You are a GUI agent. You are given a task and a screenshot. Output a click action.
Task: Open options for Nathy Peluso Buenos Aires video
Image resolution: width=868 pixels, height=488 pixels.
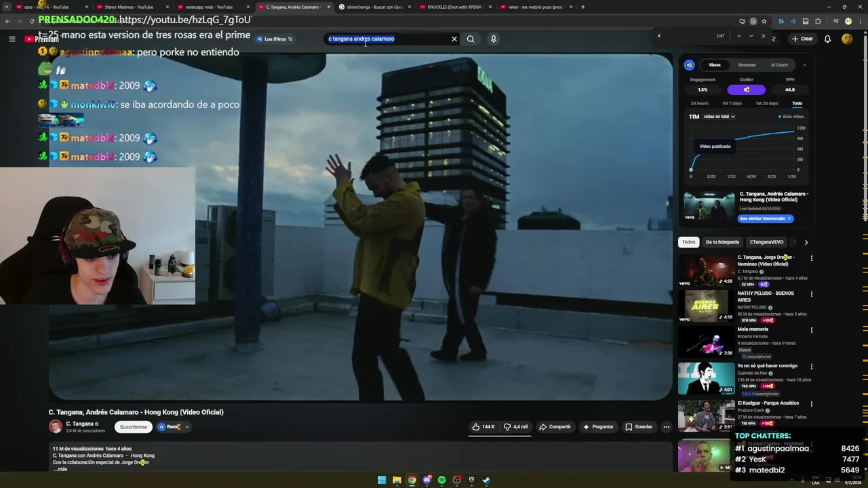[811, 294]
